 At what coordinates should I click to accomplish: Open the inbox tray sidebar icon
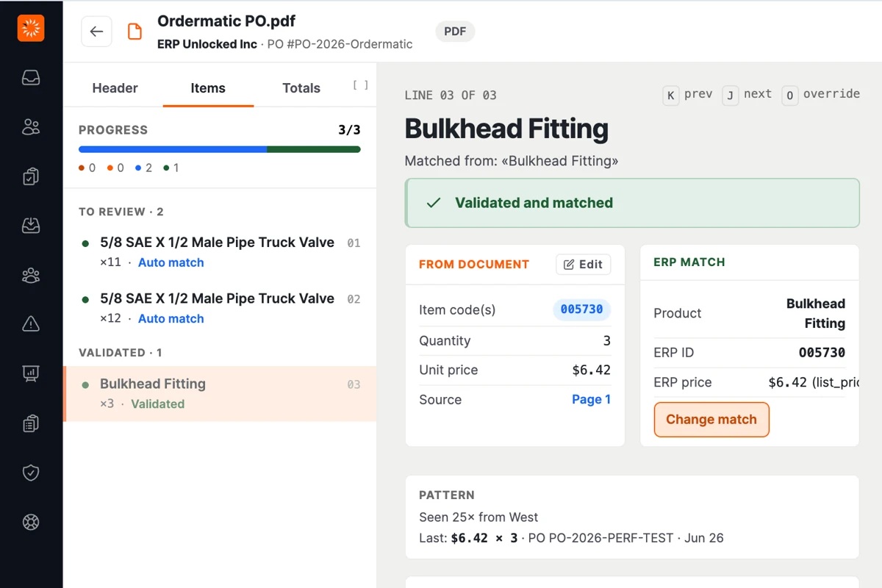pyautogui.click(x=31, y=78)
